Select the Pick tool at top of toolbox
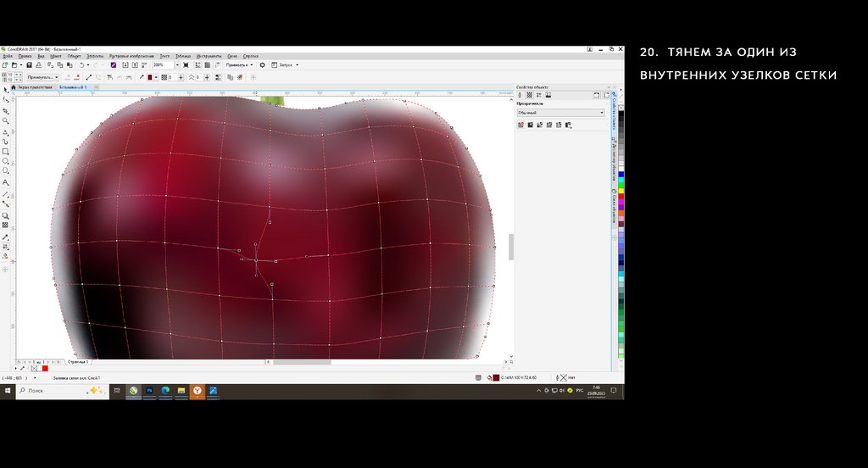Viewport: 868px width, 468px height. pos(6,89)
